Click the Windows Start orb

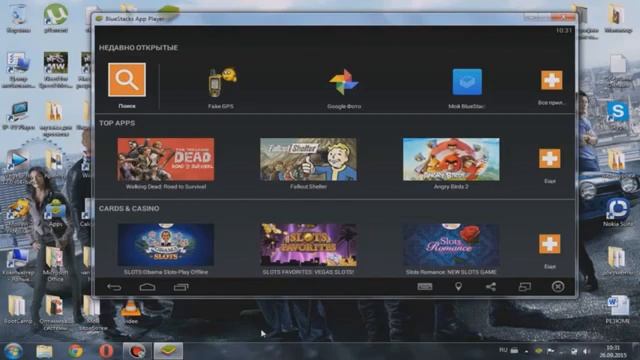tap(13, 351)
